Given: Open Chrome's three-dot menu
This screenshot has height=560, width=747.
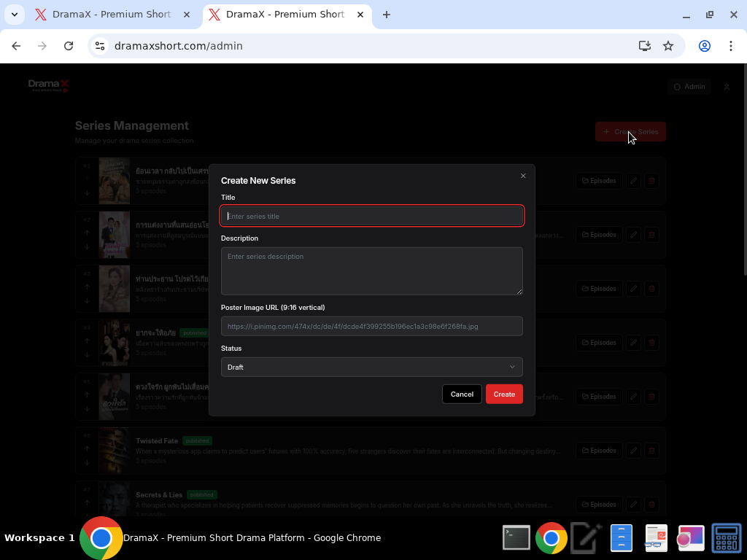Looking at the screenshot, I should (x=732, y=45).
